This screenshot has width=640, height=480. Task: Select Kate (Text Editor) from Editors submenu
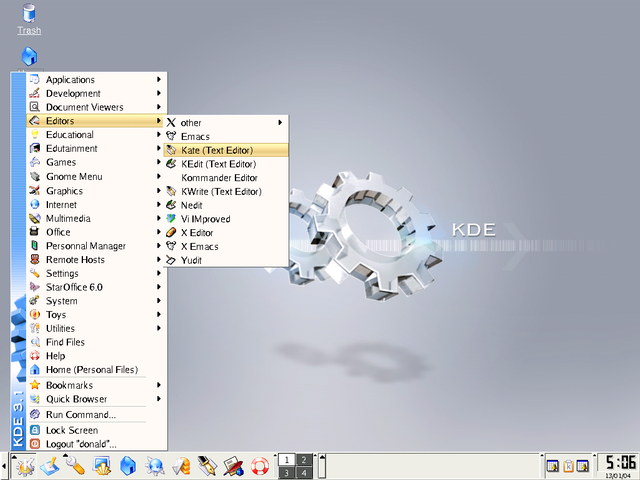click(226, 150)
